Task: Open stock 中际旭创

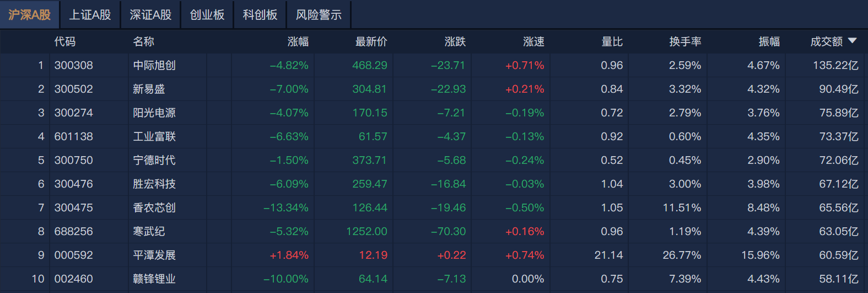Action: [x=154, y=66]
